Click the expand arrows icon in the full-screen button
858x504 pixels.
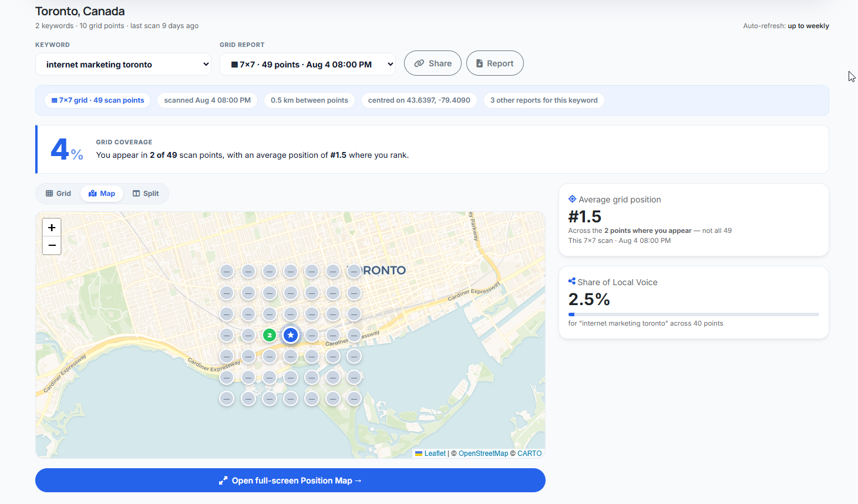point(223,481)
